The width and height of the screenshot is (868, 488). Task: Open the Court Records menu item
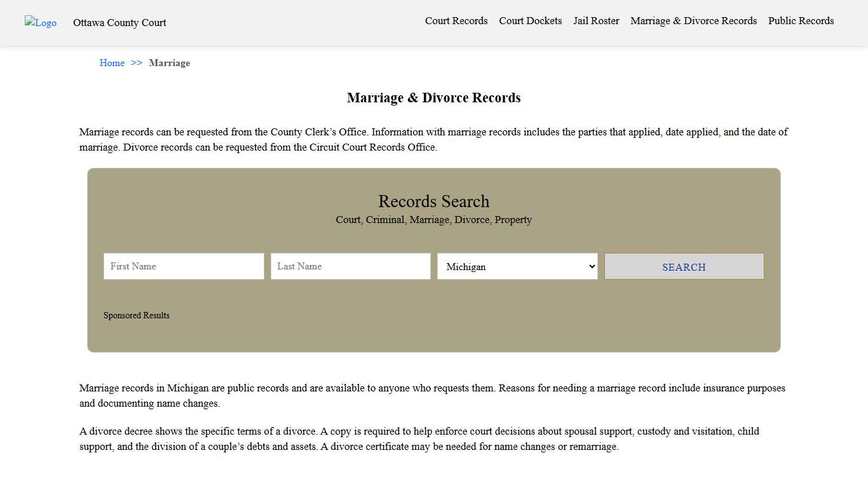[456, 20]
